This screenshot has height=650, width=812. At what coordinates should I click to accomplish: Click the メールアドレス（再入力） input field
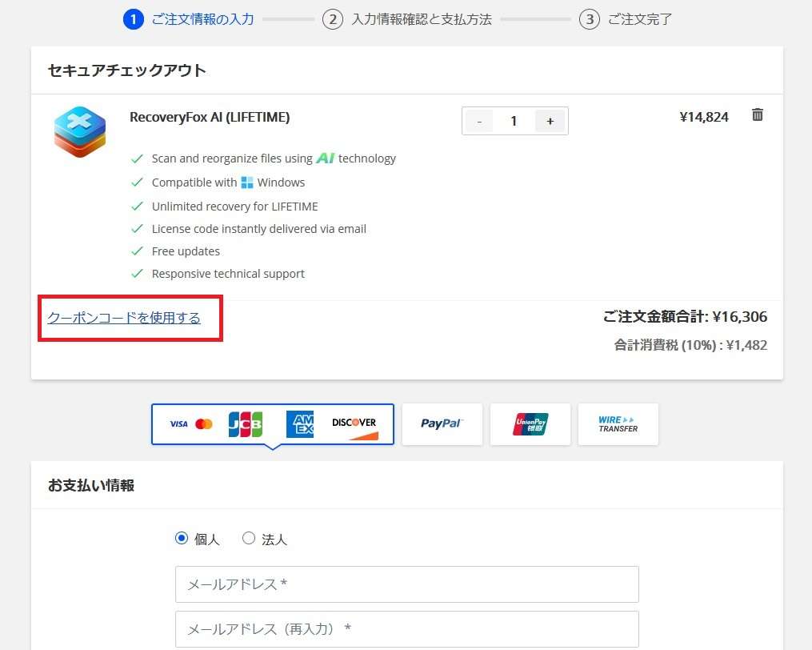coord(407,628)
